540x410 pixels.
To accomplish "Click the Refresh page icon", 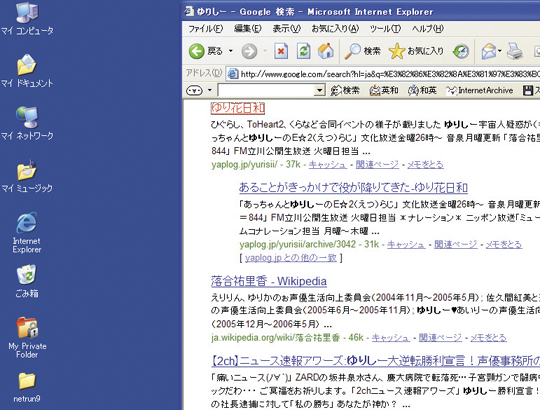I will (303, 51).
